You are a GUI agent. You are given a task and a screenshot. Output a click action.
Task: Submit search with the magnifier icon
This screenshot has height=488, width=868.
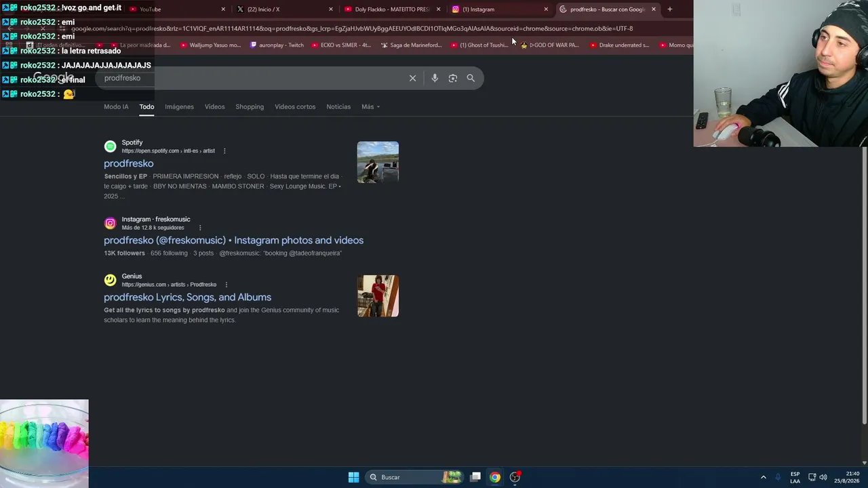pos(471,78)
